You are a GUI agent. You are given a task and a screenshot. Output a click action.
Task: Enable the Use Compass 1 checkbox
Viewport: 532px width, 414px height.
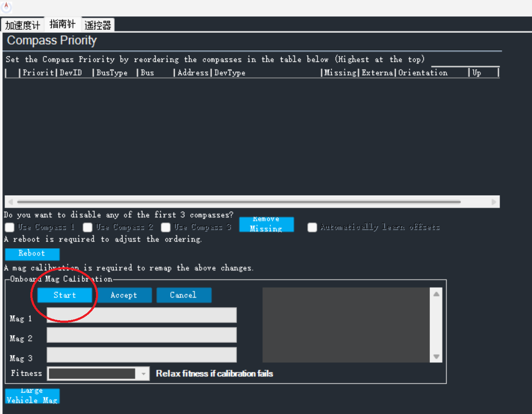10,227
